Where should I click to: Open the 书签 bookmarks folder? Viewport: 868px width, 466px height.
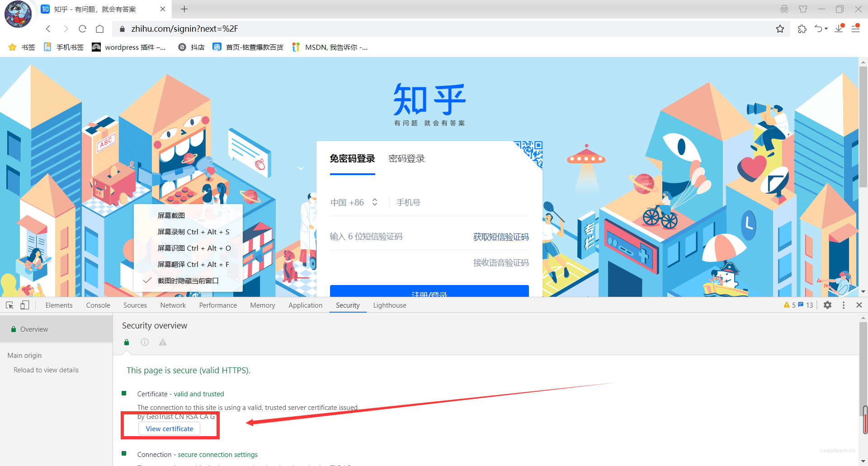click(22, 47)
